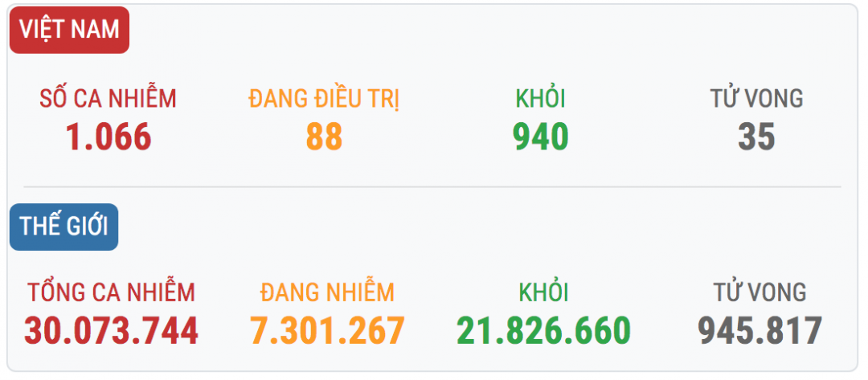Image resolution: width=868 pixels, height=380 pixels.
Task: Click active infections number 7.301.267
Action: pos(327,331)
